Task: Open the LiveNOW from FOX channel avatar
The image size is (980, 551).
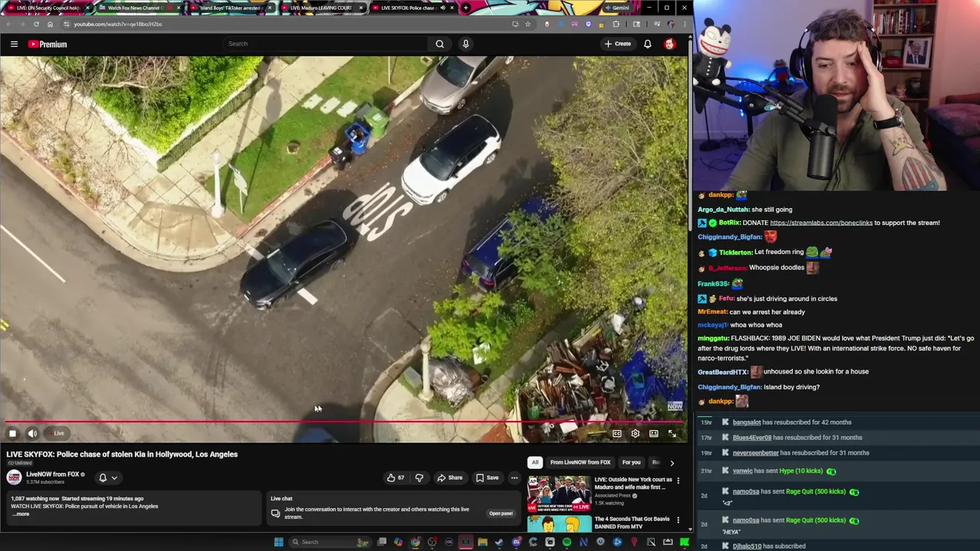Action: pos(15,478)
